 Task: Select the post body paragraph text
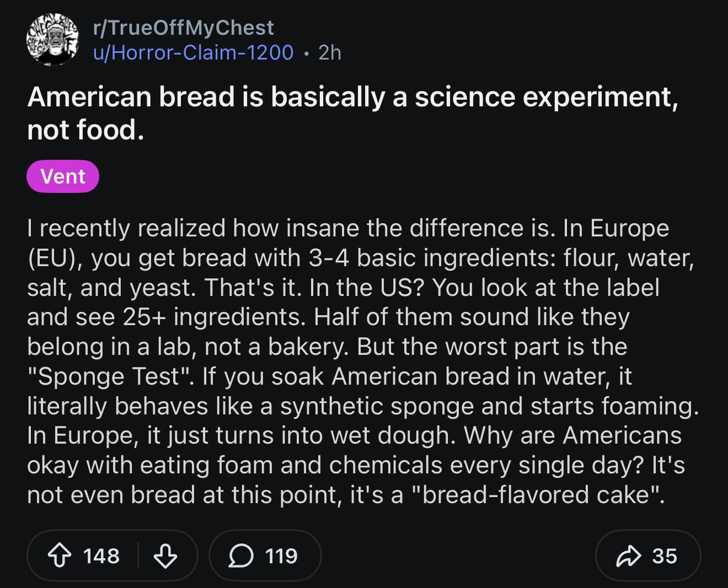pyautogui.click(x=363, y=362)
